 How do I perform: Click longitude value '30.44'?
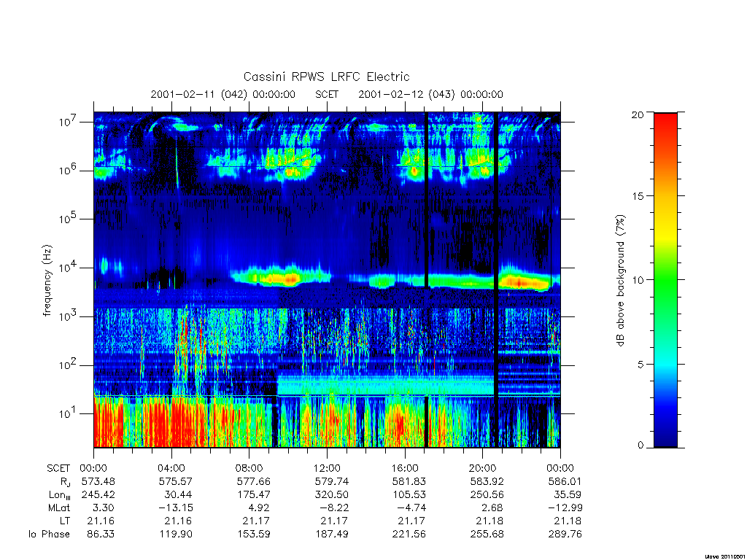(x=178, y=495)
